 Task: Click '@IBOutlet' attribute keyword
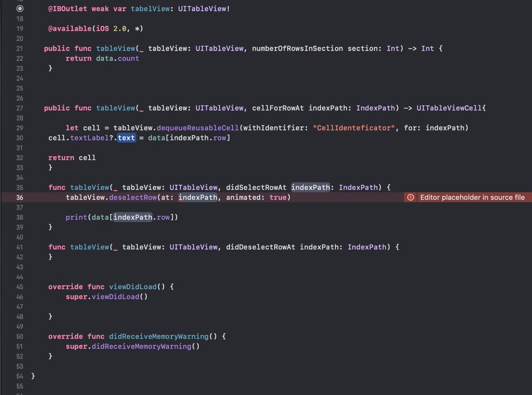(x=68, y=9)
